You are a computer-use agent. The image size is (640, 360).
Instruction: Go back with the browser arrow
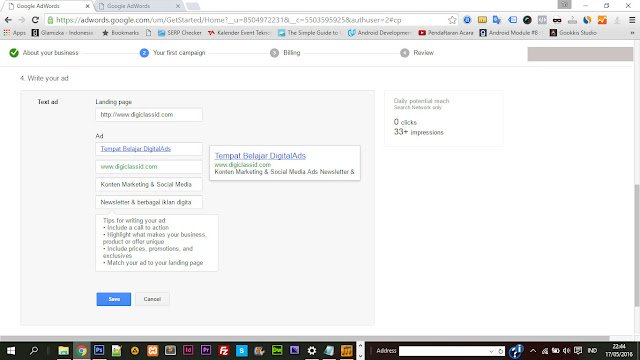pos(8,20)
